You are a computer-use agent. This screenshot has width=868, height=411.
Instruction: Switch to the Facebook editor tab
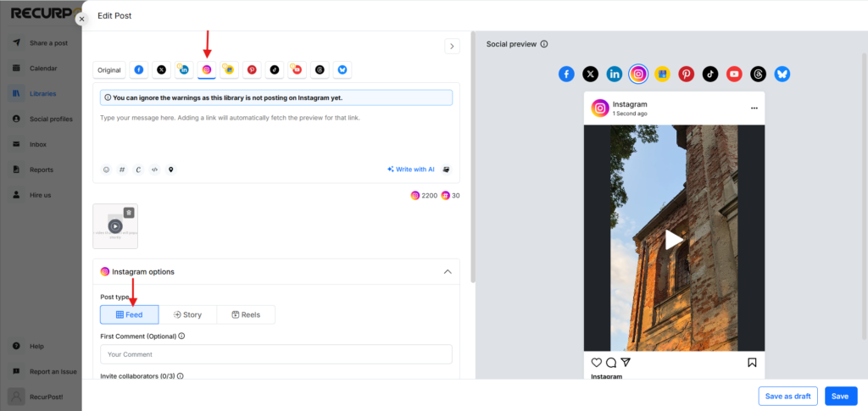(139, 70)
